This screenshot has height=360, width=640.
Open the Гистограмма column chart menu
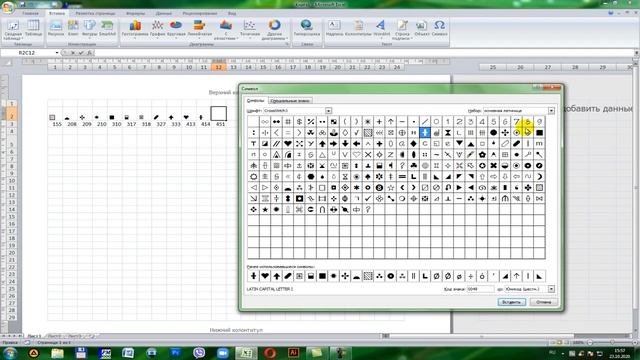(x=135, y=29)
